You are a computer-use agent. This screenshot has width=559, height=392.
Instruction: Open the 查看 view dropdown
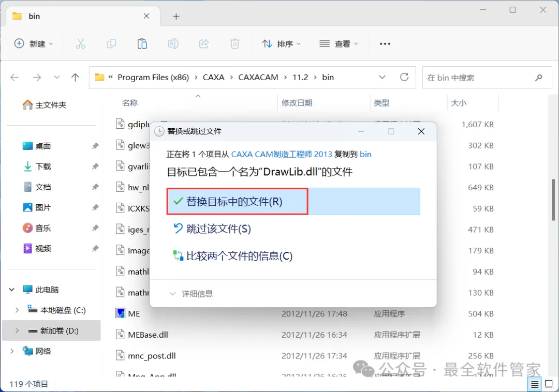[x=339, y=44]
